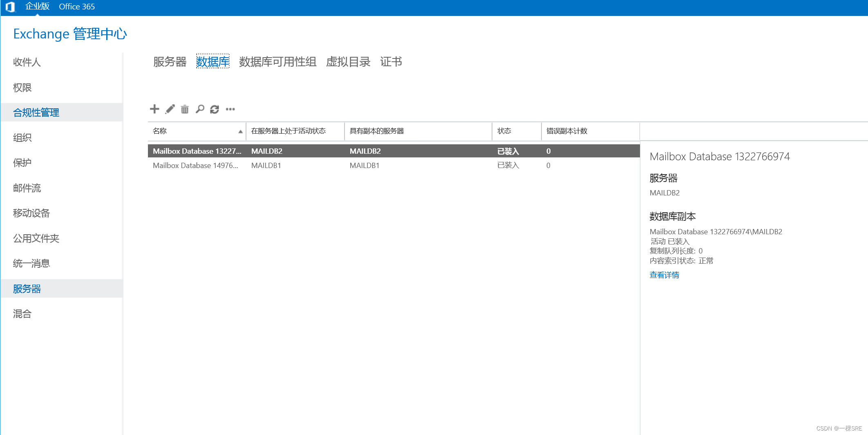The height and width of the screenshot is (435, 868).
Task: Open the 服务器 top tab
Action: coord(170,62)
